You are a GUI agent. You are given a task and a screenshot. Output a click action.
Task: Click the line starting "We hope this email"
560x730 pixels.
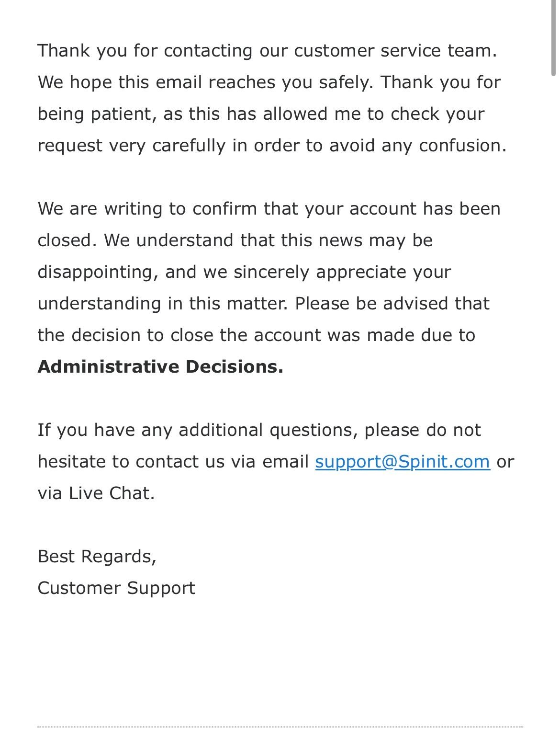coord(269,82)
